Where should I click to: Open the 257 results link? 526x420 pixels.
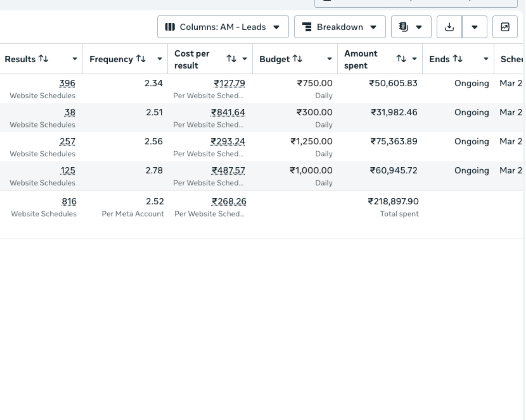67,141
